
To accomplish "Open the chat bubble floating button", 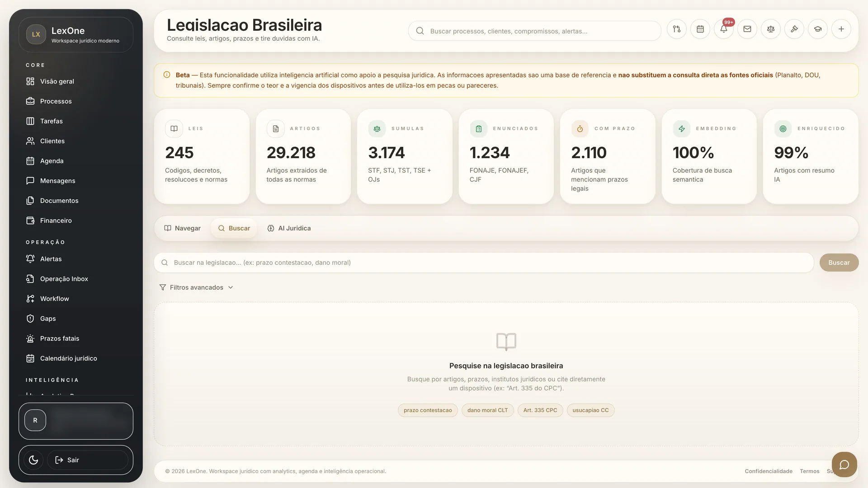I will click(844, 465).
